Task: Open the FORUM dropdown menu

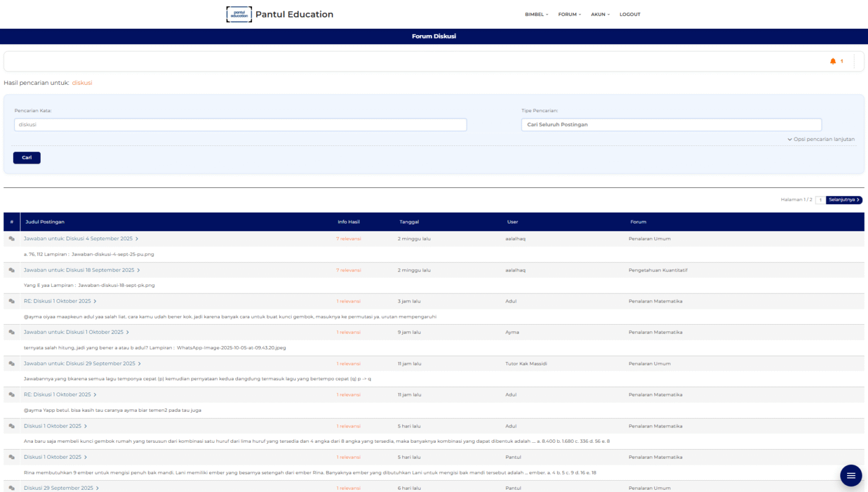Action: click(x=569, y=14)
